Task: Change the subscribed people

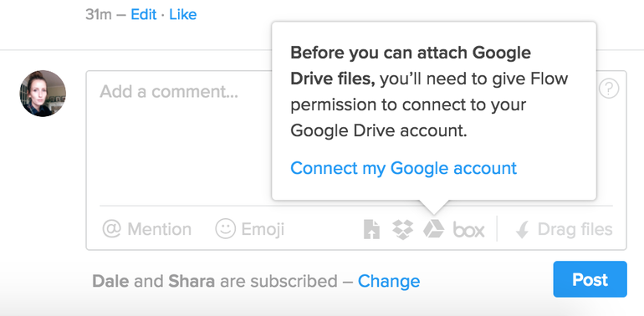Action: coord(389,281)
